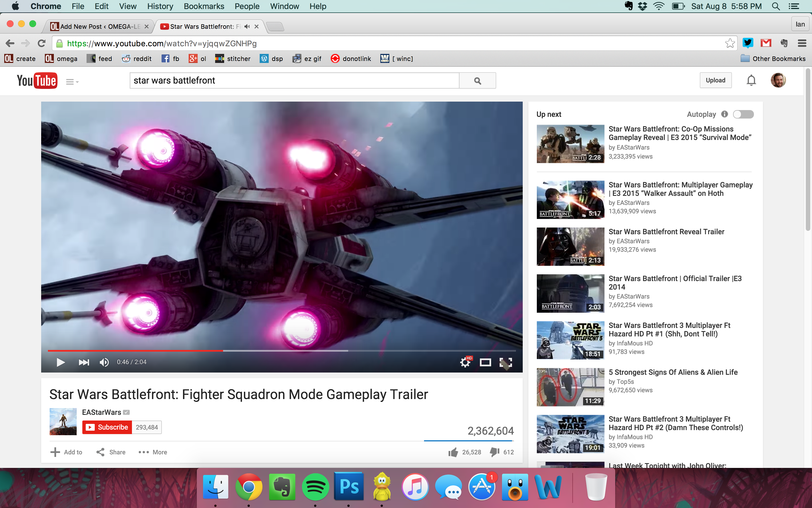
Task: Click the EAStarWars channel avatar
Action: pyautogui.click(x=63, y=422)
